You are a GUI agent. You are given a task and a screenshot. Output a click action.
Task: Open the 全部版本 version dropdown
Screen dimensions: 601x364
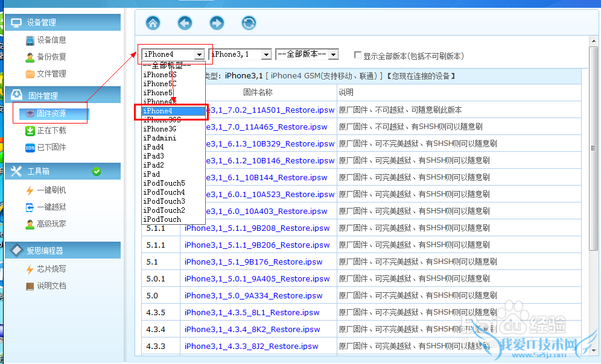coord(333,55)
